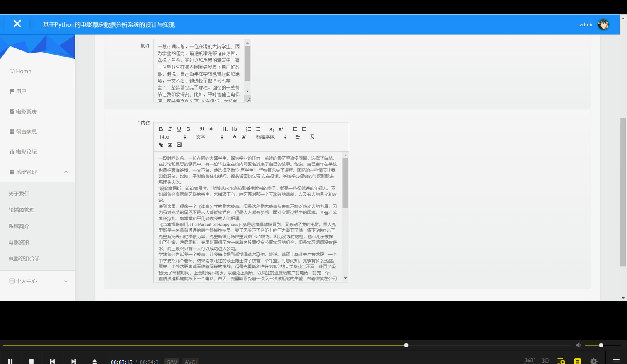Image resolution: width=627 pixels, height=364 pixels.
Task: Go to the Home sidebar link
Action: coord(20,71)
